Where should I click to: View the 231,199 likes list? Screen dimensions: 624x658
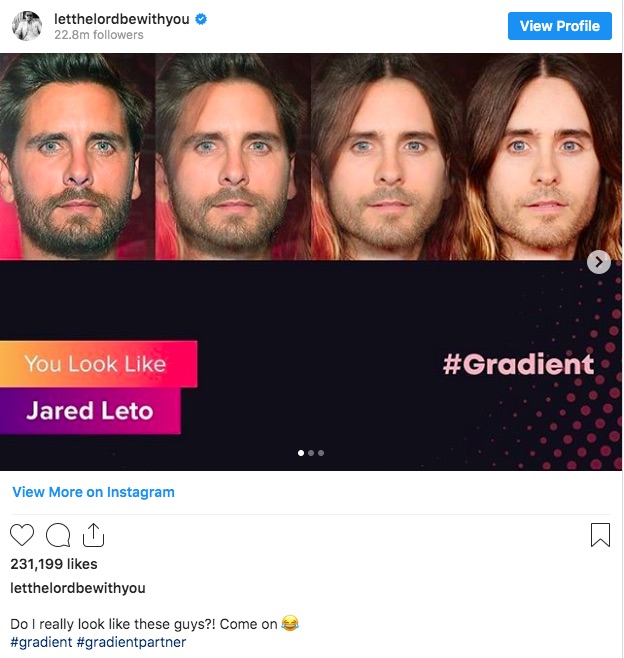[54, 564]
